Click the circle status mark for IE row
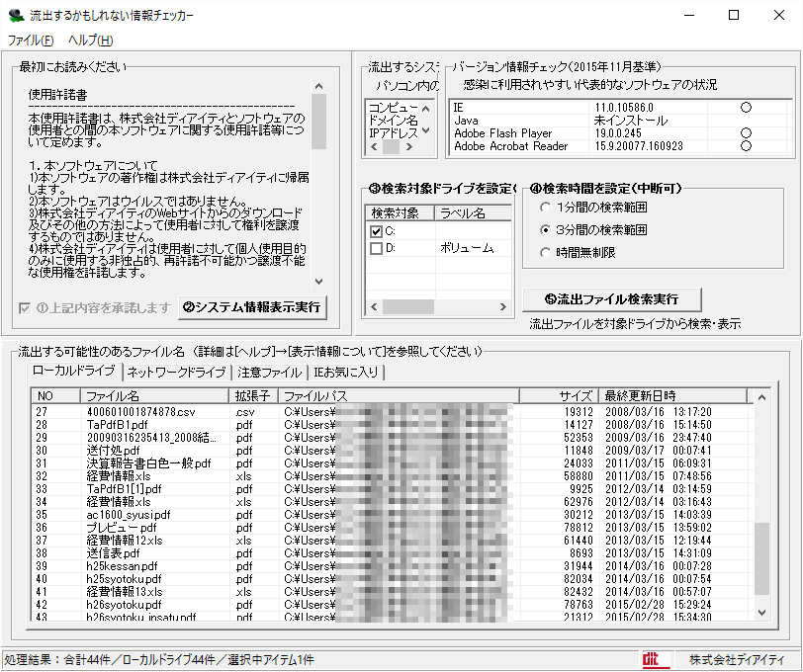Viewport: 803px width, 672px height. (x=746, y=106)
